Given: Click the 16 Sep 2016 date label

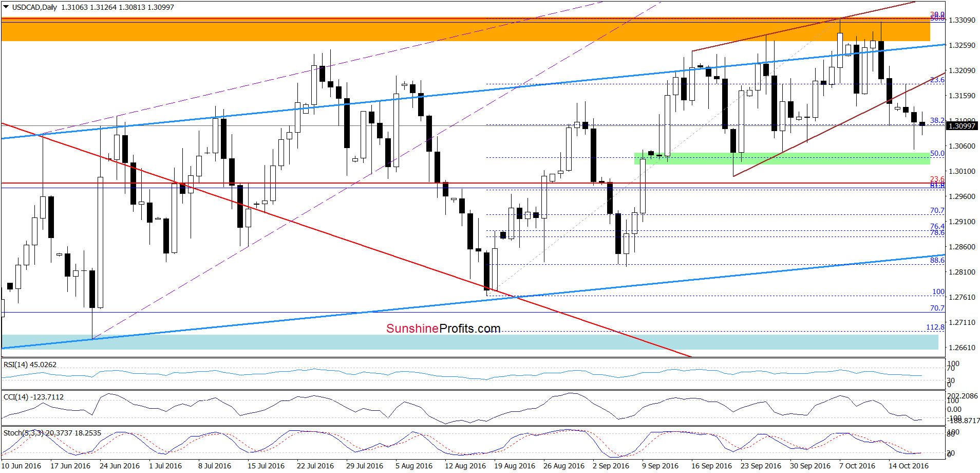Looking at the screenshot, I should tap(712, 466).
